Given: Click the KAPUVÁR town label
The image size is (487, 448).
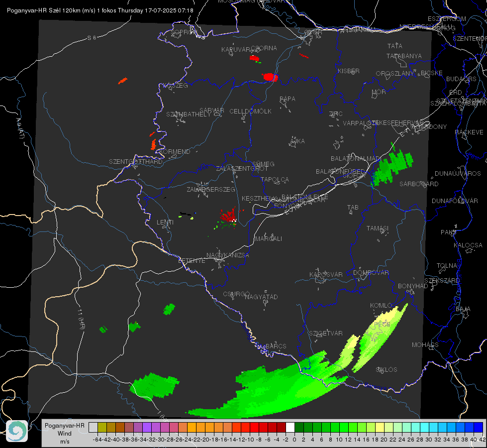Looking at the screenshot, I should click(x=236, y=50).
